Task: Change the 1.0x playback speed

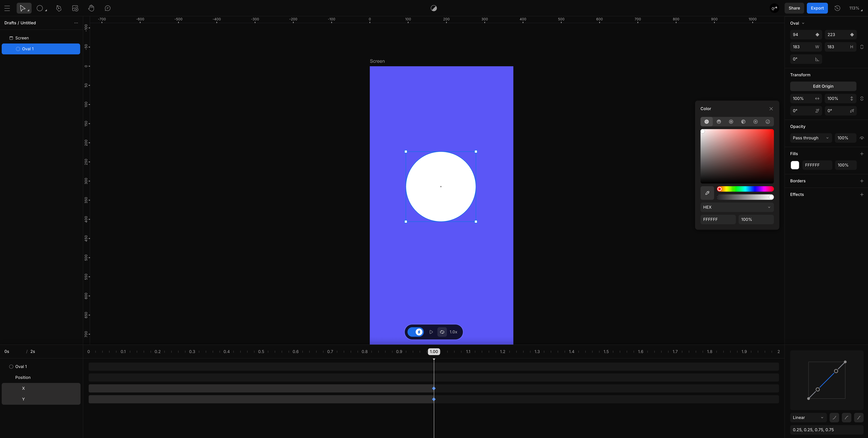Action: [454, 332]
